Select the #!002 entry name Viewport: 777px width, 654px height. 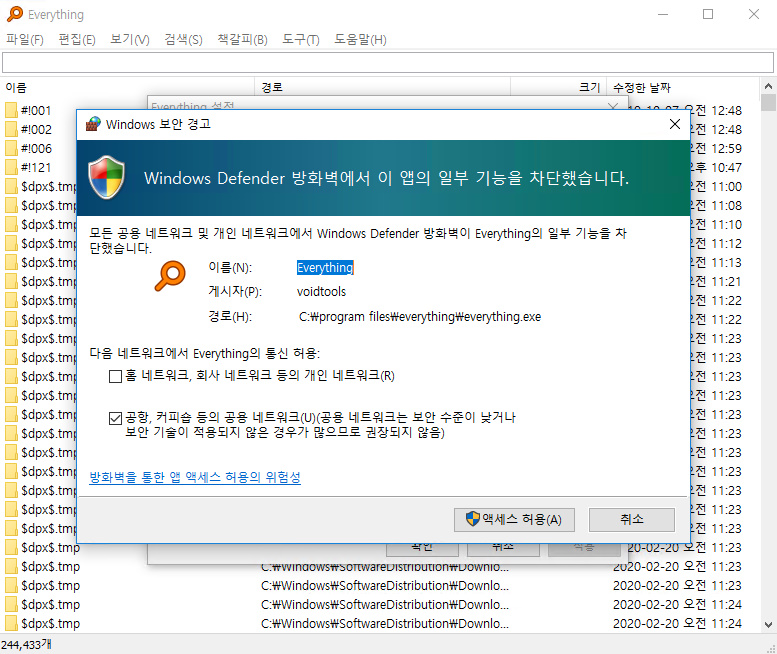coord(36,129)
